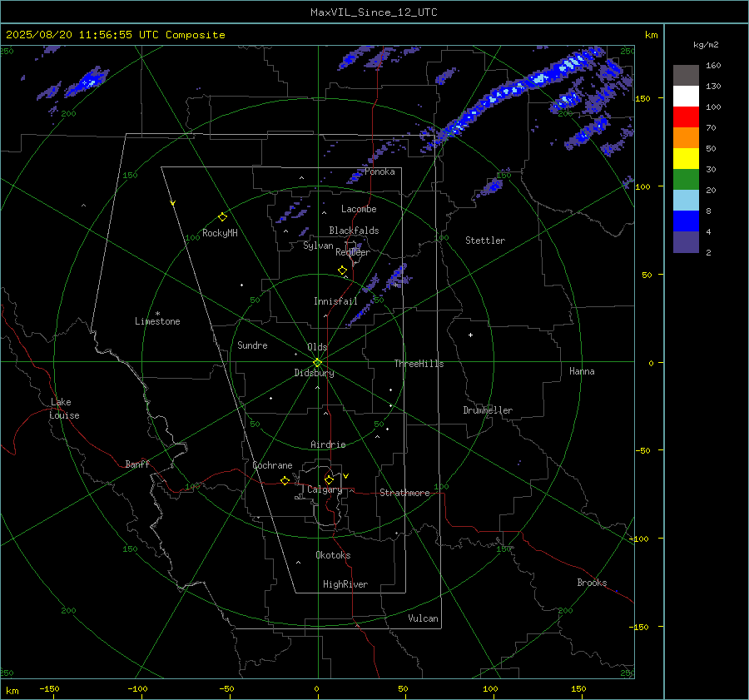This screenshot has height=700, width=749.
Task: Click the asterisk marker above Limestone
Action: click(157, 314)
